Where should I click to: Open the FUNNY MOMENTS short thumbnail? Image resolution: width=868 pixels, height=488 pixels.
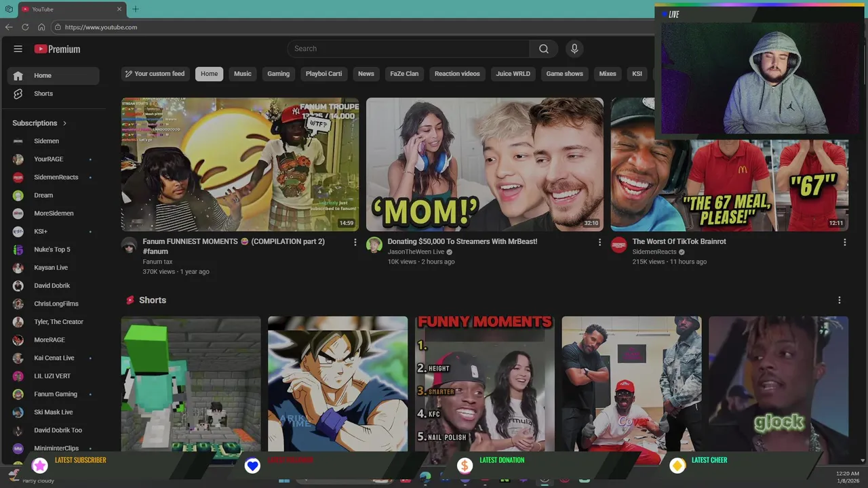pos(485,384)
